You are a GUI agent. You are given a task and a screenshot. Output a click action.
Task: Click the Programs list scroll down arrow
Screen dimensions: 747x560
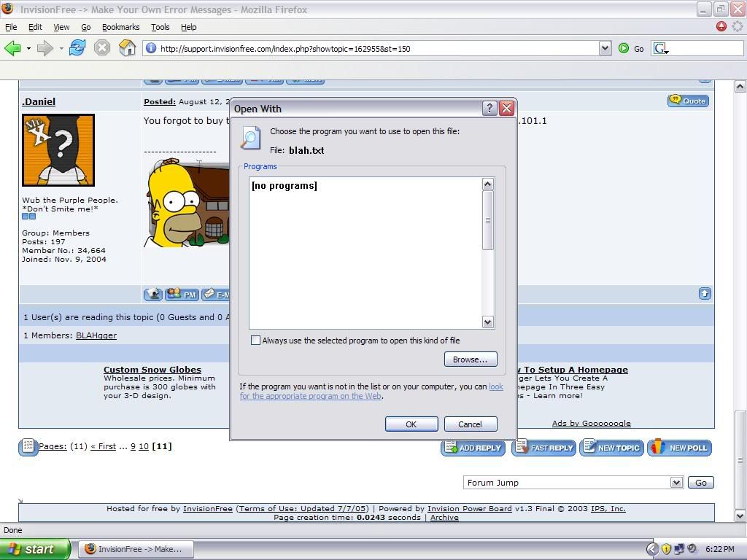488,322
